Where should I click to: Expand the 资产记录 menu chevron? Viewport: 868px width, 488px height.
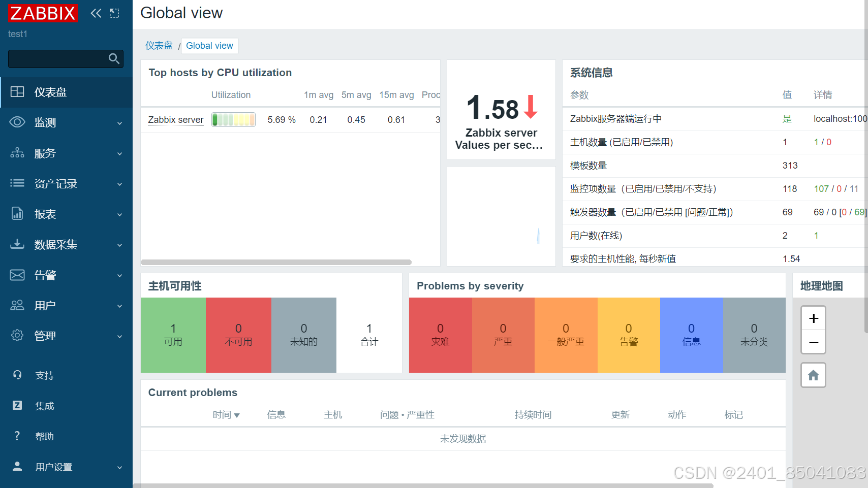pos(120,184)
